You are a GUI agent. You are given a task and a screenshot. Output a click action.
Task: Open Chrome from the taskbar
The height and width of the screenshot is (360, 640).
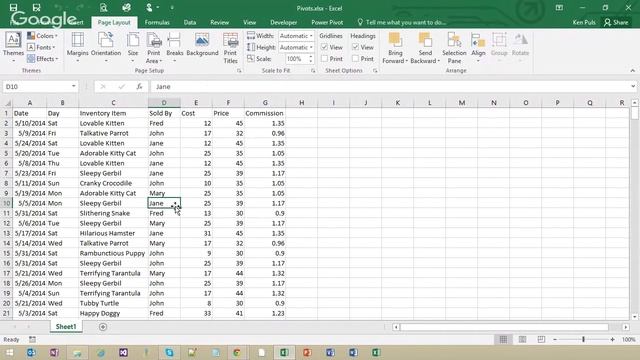[x=237, y=353]
